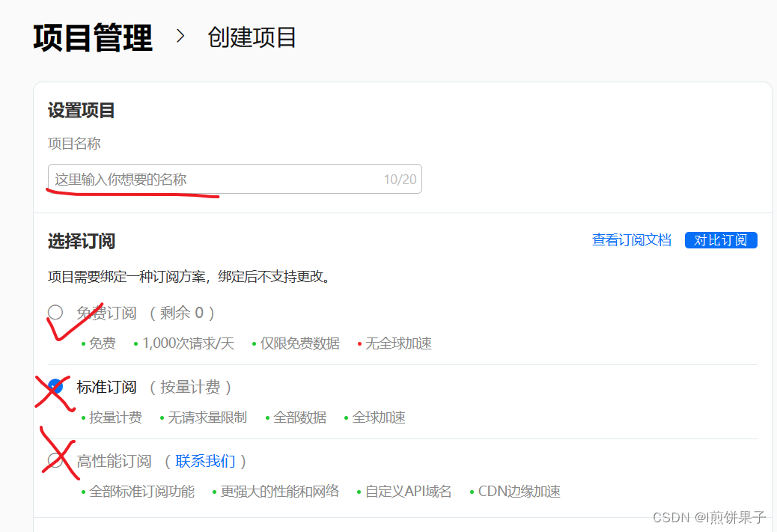Click the 1,000次请求/天 feature text
777x532 pixels.
(189, 343)
